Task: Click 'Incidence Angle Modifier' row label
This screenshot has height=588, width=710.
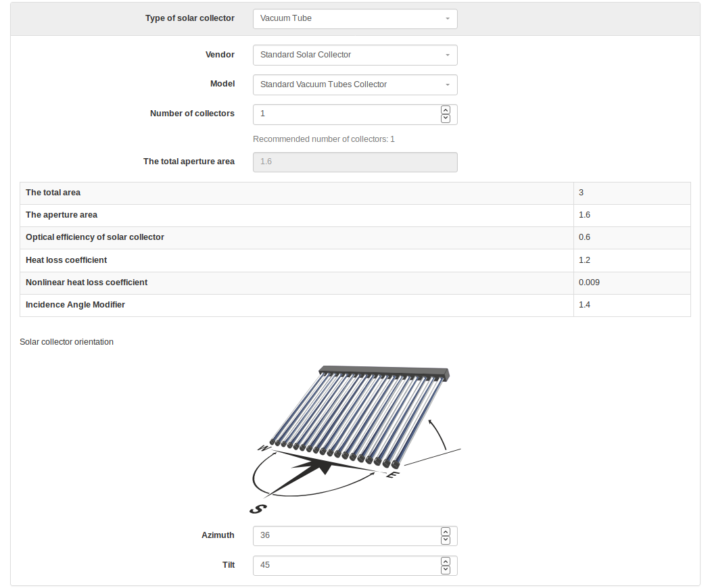Action: [75, 305]
